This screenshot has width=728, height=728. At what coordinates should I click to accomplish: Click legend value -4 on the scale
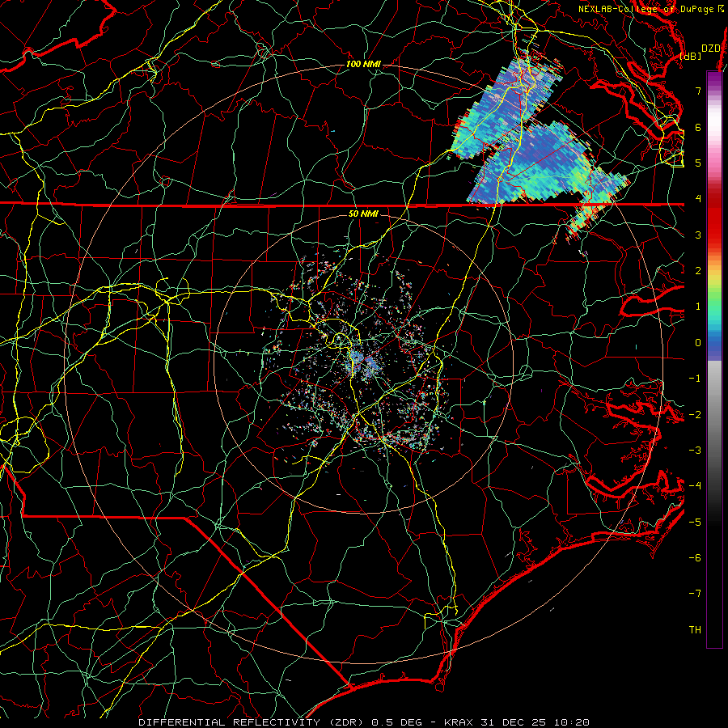click(695, 486)
